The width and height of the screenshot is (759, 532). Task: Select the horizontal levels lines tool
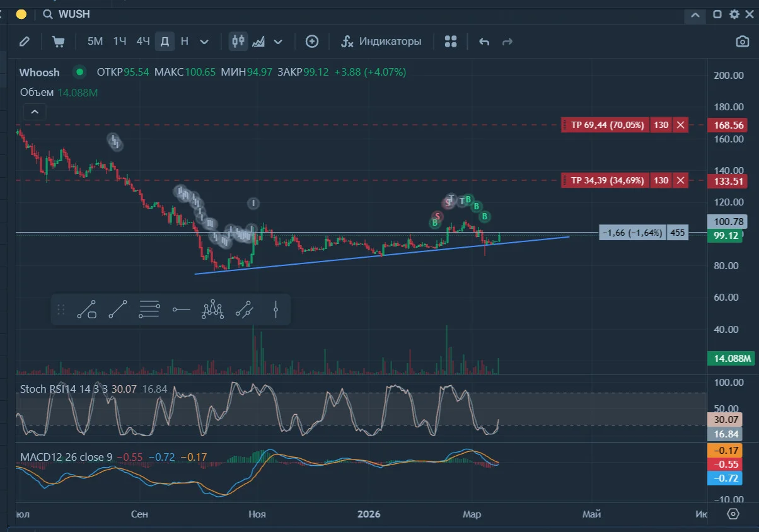point(149,309)
